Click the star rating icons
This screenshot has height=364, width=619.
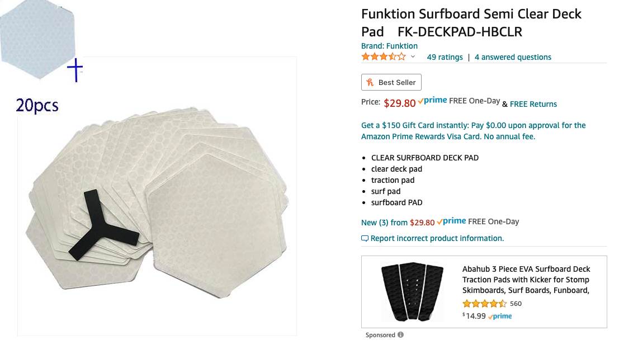pos(384,56)
